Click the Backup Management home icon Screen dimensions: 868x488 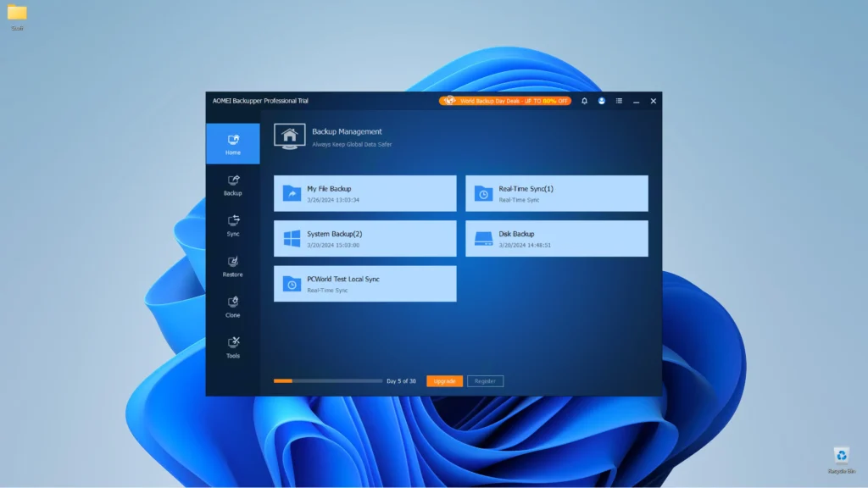point(290,136)
